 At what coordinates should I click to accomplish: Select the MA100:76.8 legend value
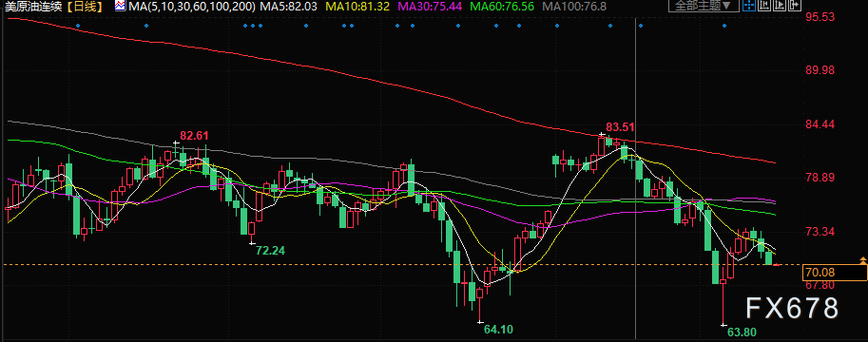pyautogui.click(x=573, y=7)
